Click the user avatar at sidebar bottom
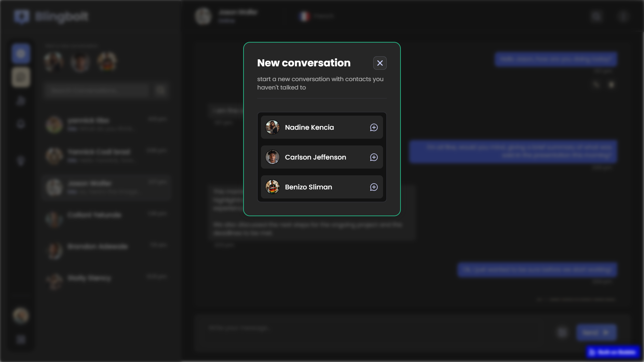The width and height of the screenshot is (644, 362). click(21, 315)
